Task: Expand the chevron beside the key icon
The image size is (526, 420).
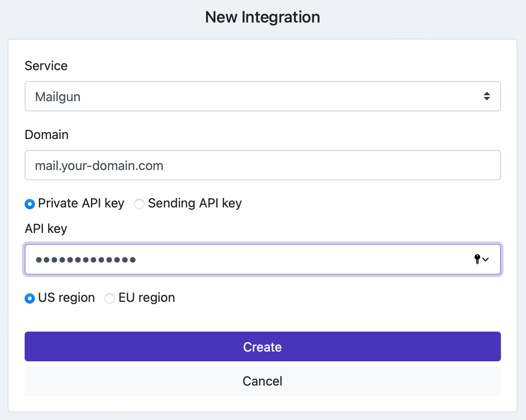Action: tap(486, 259)
